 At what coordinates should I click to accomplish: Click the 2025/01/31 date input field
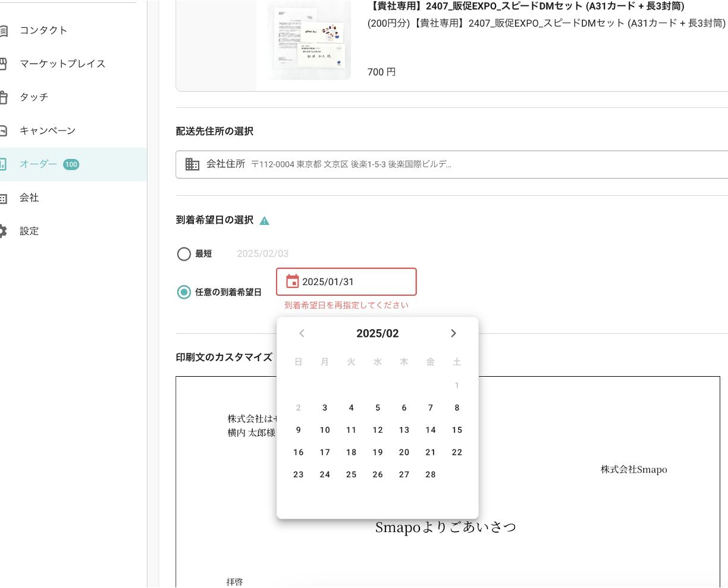[346, 282]
